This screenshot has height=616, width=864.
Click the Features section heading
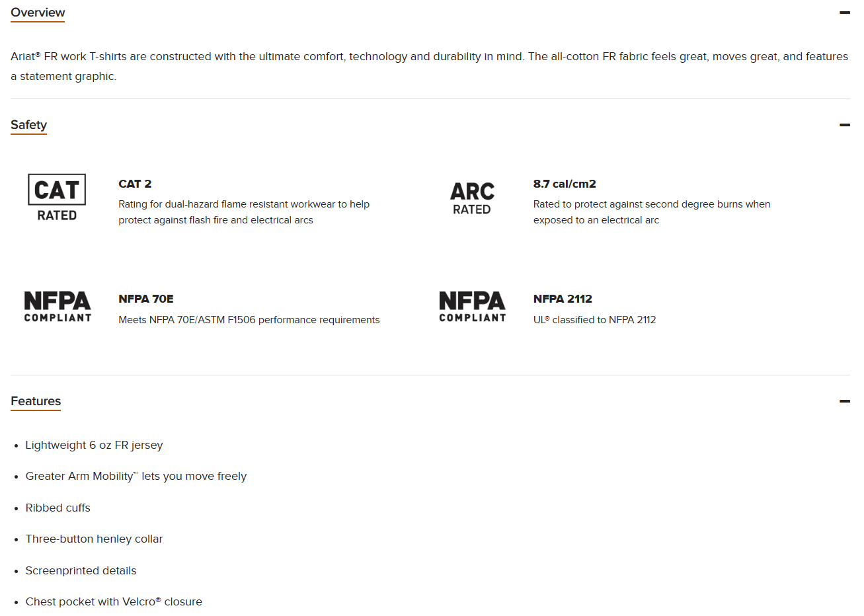pos(36,401)
